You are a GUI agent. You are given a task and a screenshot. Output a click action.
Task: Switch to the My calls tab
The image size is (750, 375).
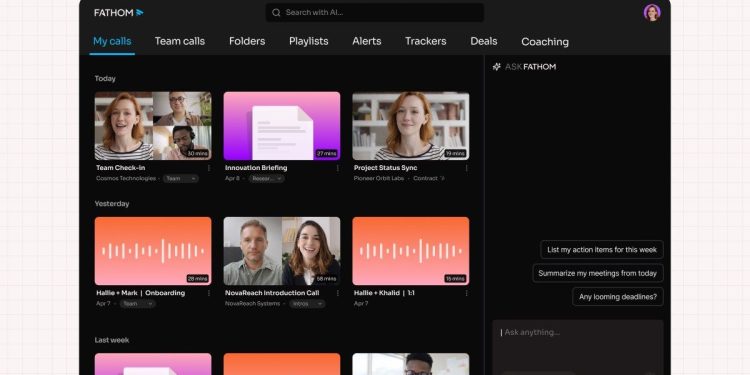pos(112,42)
